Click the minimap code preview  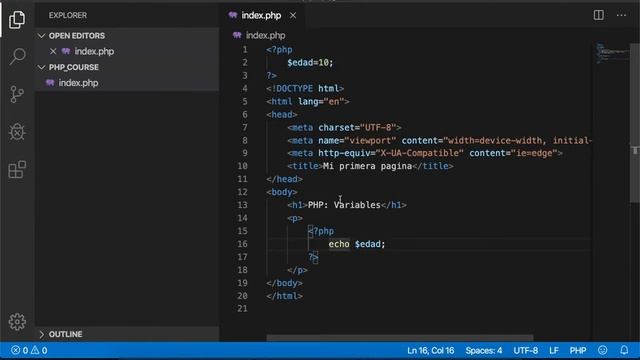click(611, 53)
